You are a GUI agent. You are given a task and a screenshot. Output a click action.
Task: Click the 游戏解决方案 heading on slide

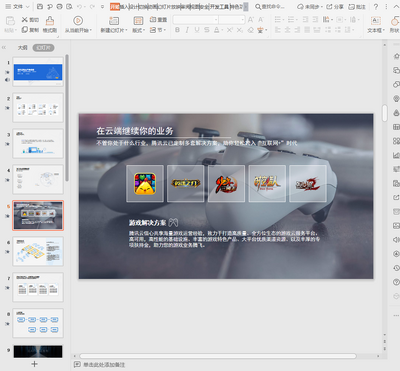tap(147, 223)
